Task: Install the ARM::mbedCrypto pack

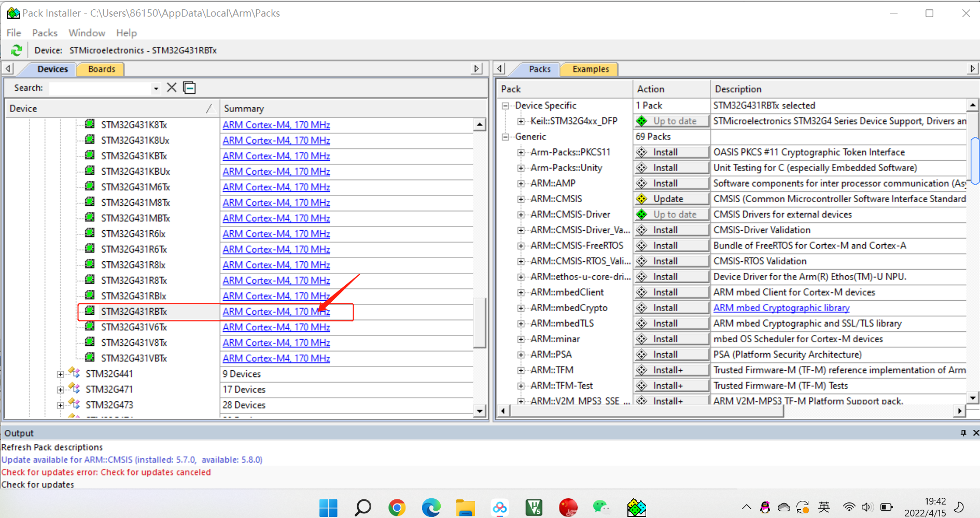Action: click(x=671, y=307)
